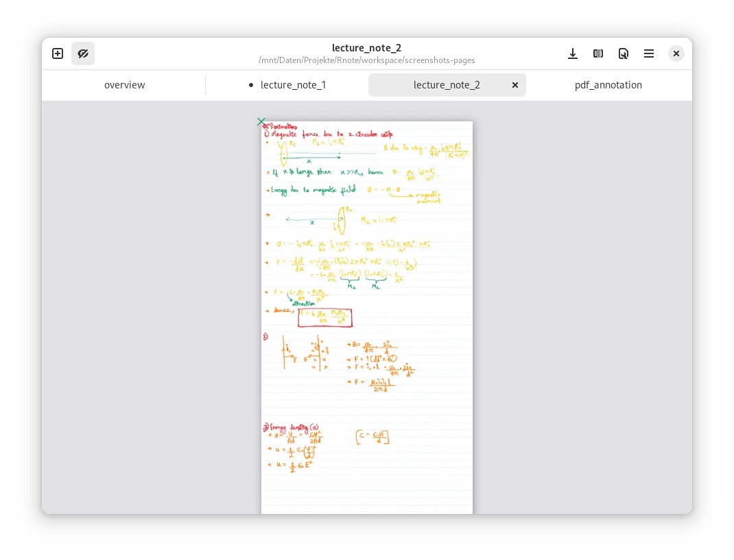
Task: Click the workspace path subtitle text
Action: (x=366, y=60)
